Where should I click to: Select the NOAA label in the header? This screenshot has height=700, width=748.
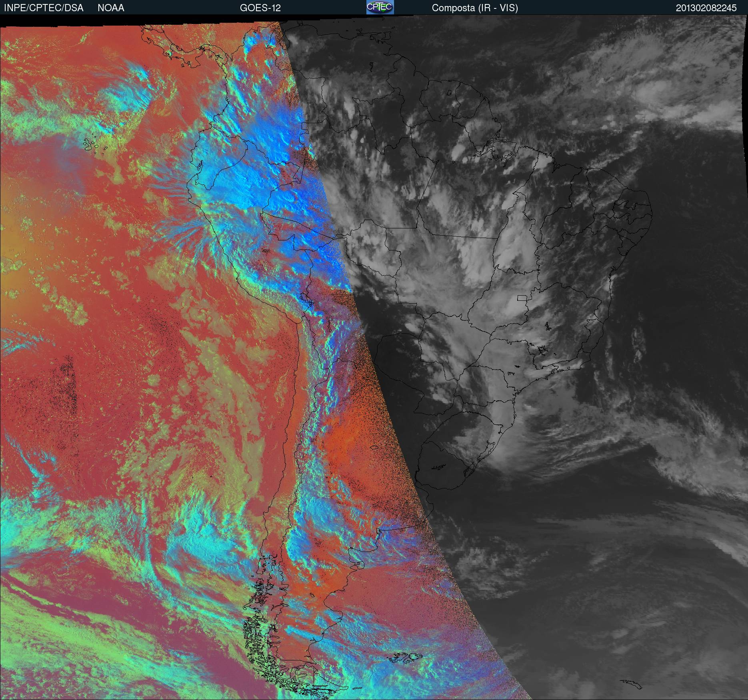pos(111,8)
